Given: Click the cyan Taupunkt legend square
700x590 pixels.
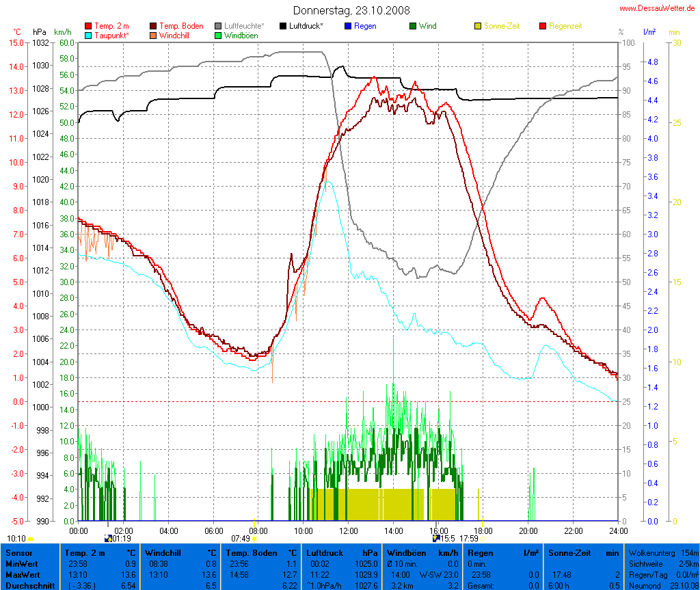Looking at the screenshot, I should (88, 35).
